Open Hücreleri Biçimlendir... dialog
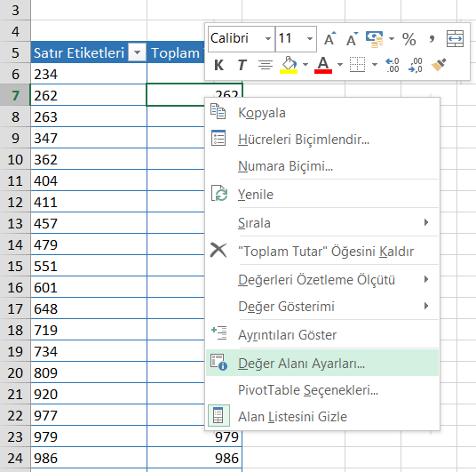476x472 pixels. click(322, 140)
